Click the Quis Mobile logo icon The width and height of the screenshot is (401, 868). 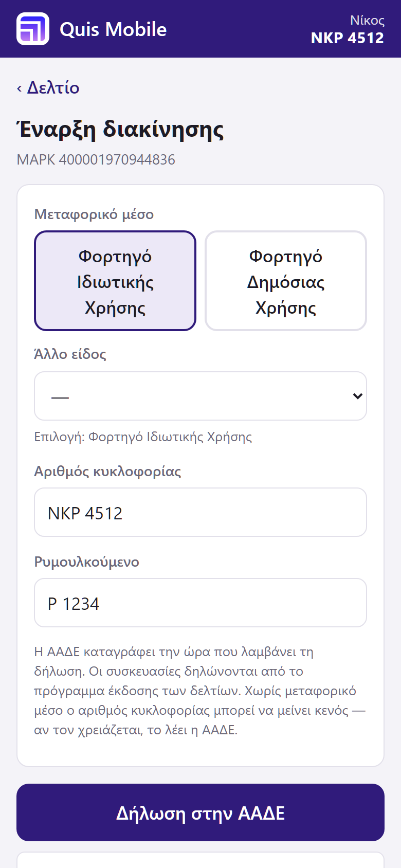[33, 29]
